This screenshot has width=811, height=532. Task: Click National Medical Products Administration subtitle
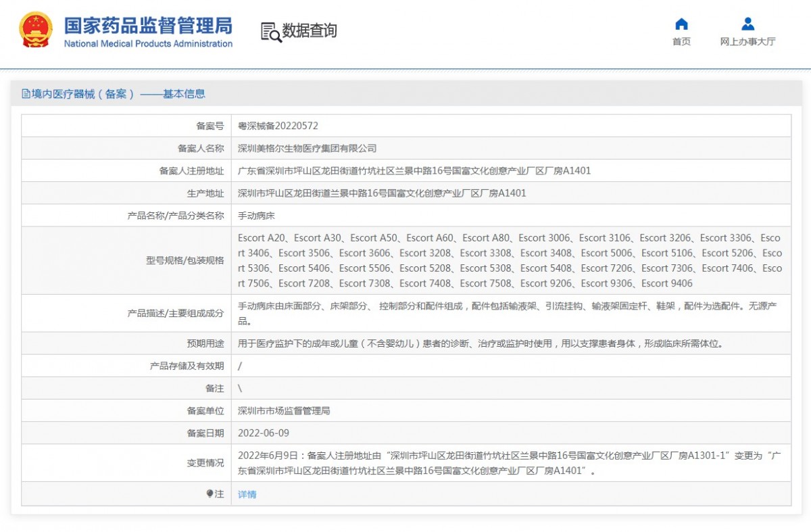[148, 44]
